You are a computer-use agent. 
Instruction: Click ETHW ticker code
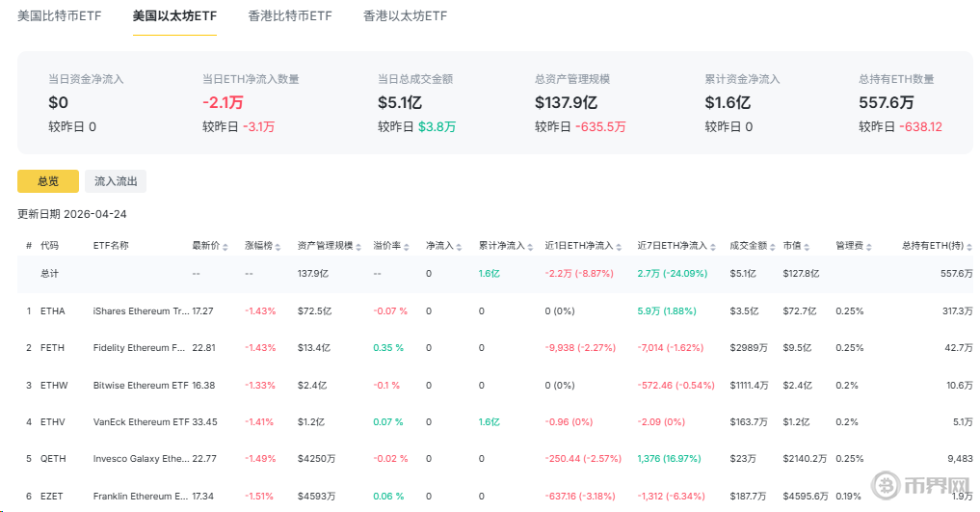tap(54, 385)
